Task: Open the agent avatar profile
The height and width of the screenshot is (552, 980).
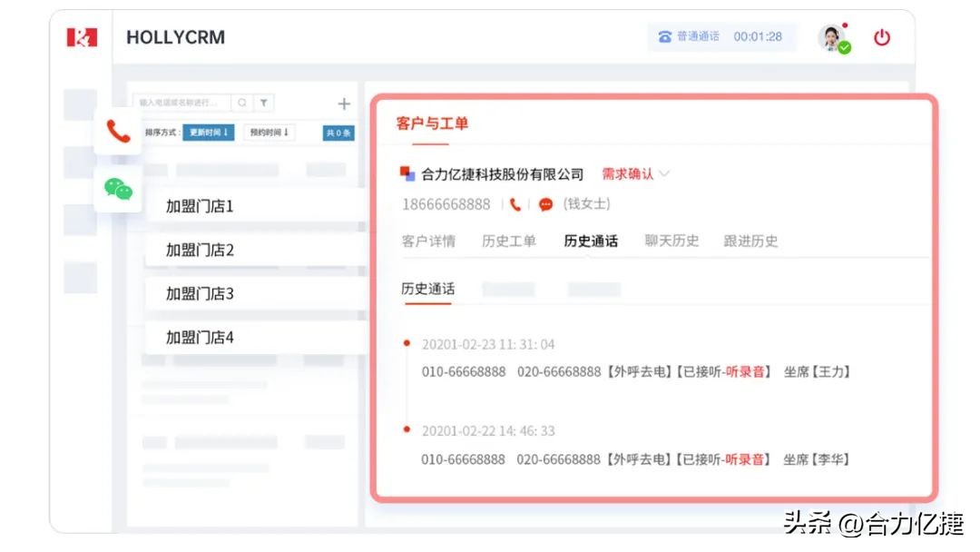Action: (832, 37)
